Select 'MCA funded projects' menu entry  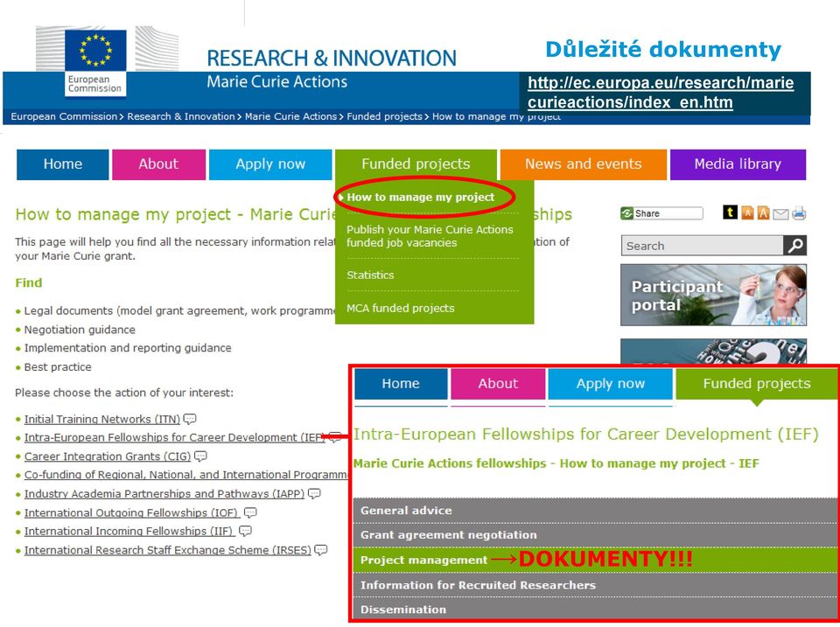[x=400, y=309]
